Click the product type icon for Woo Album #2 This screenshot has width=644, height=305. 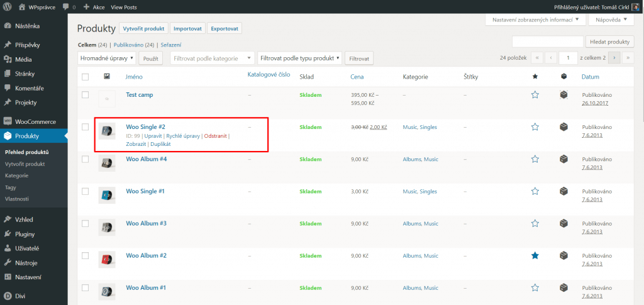coord(563,255)
